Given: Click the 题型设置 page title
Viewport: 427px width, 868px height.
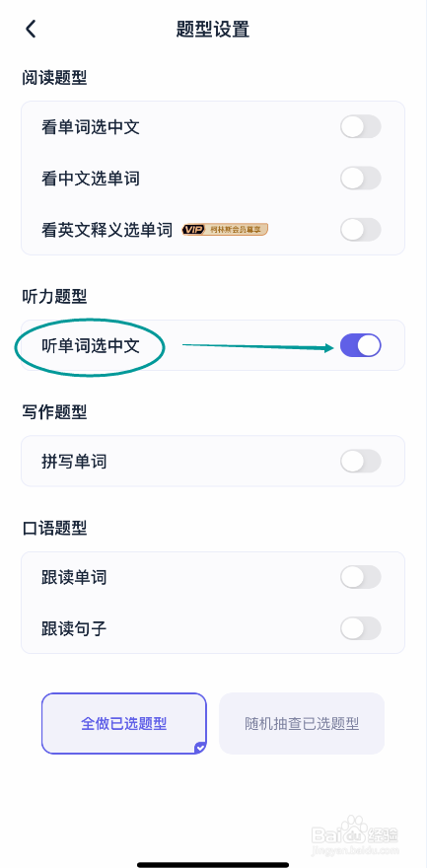Looking at the screenshot, I should tap(213, 29).
